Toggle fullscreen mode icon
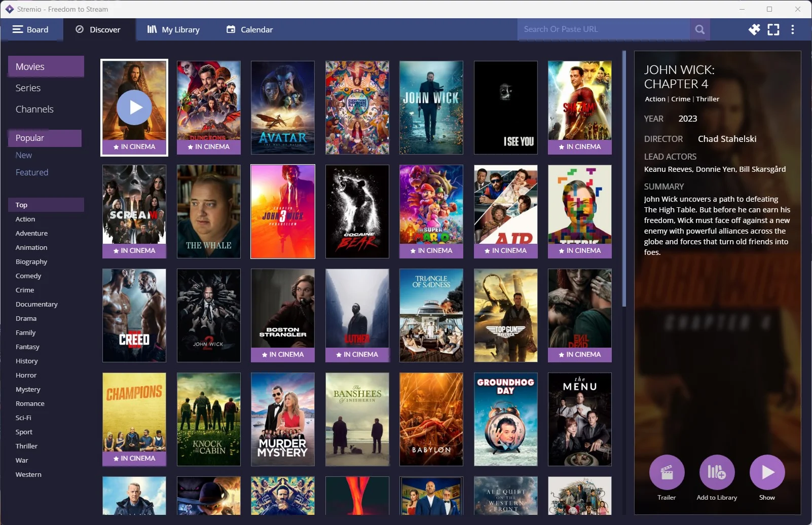The width and height of the screenshot is (812, 525). click(773, 29)
